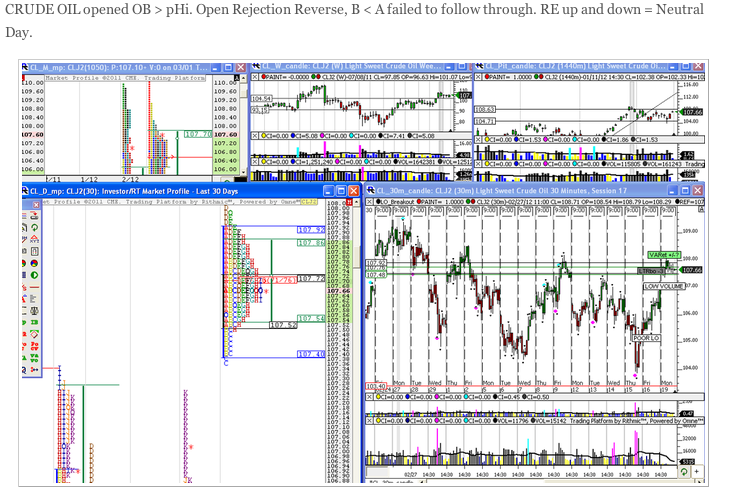Select the green VARet annotation label
The width and height of the screenshot is (731, 496).
pos(664,255)
